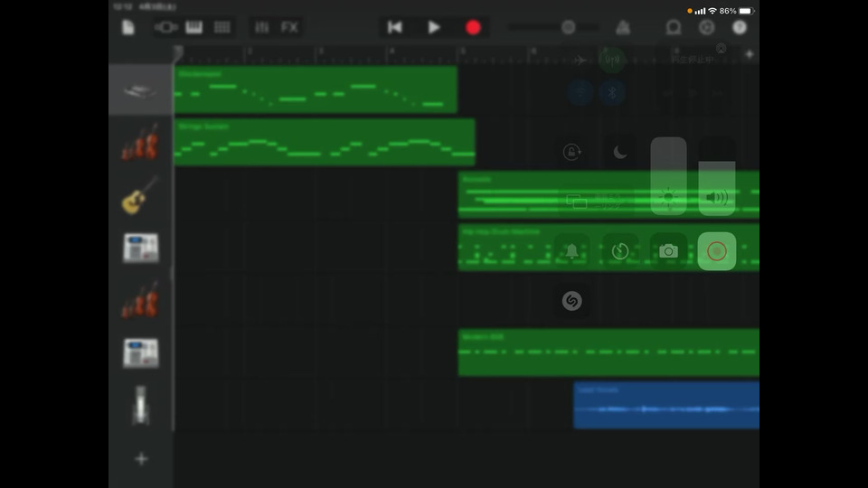Select the first strings track header
The image size is (868, 488).
tap(141, 142)
